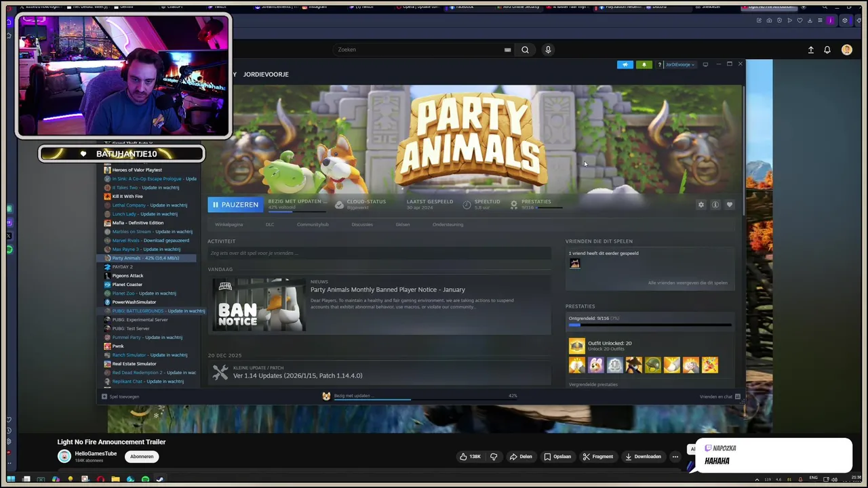Open Party Animals Monthly Banned Player Notice article
Screen dimensions: 868x488
click(x=388, y=289)
